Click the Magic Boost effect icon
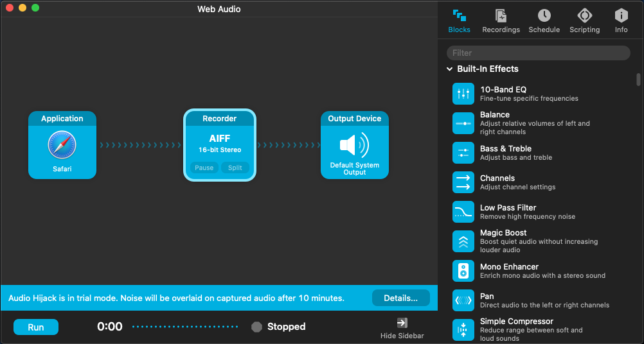644x344 pixels. click(x=463, y=241)
